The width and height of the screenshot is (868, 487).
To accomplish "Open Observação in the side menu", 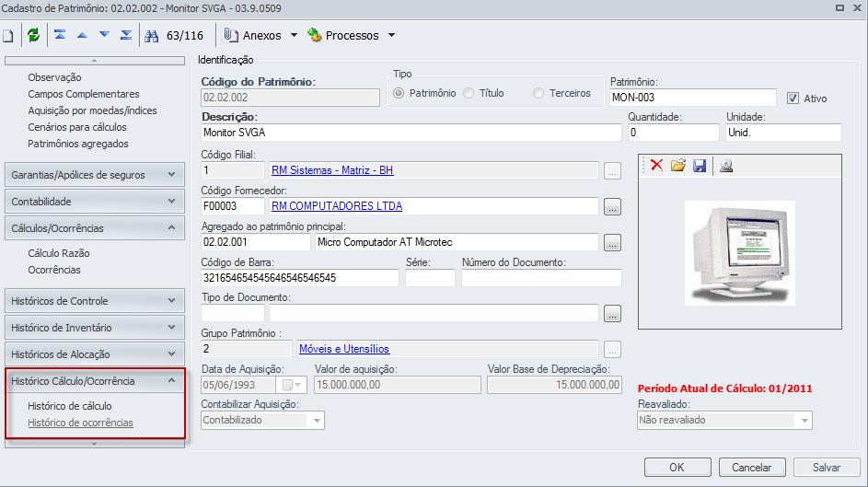I will coord(54,77).
